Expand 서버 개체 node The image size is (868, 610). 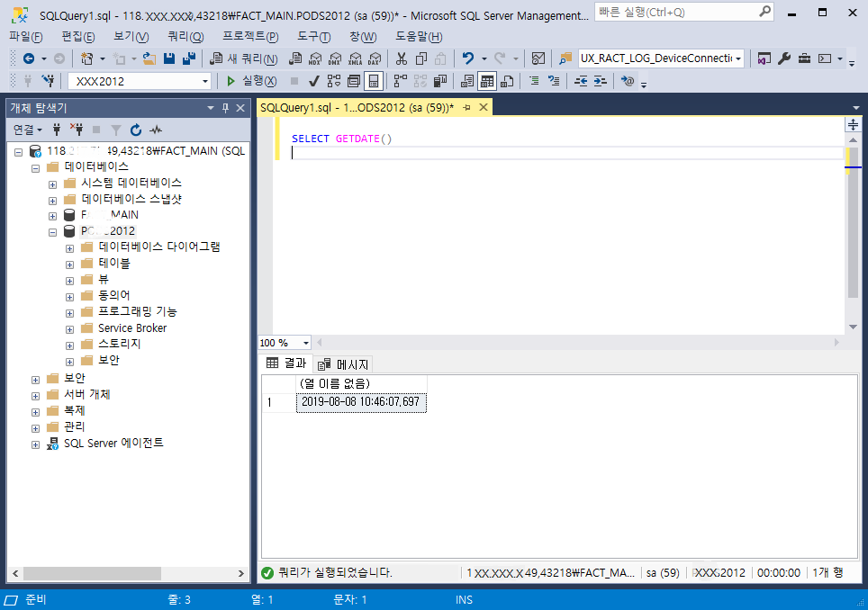point(35,396)
